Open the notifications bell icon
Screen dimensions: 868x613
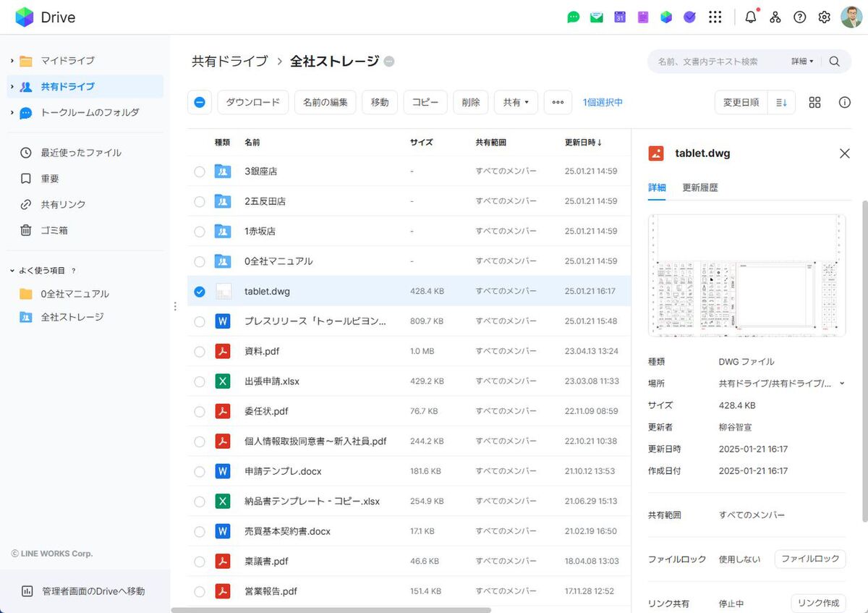click(751, 17)
